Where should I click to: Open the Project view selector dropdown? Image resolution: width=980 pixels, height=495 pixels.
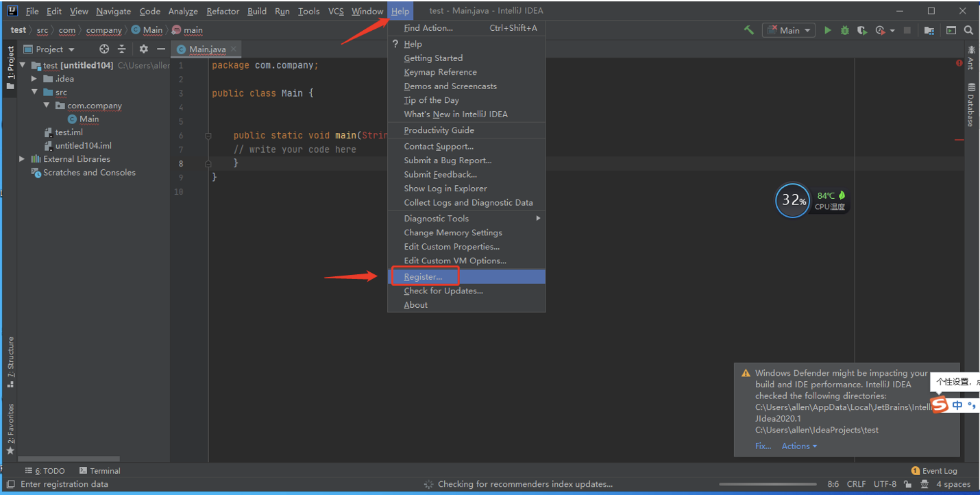coord(49,49)
